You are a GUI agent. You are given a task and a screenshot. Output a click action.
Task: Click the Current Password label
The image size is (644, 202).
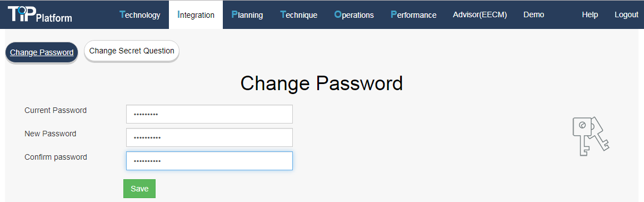point(56,110)
